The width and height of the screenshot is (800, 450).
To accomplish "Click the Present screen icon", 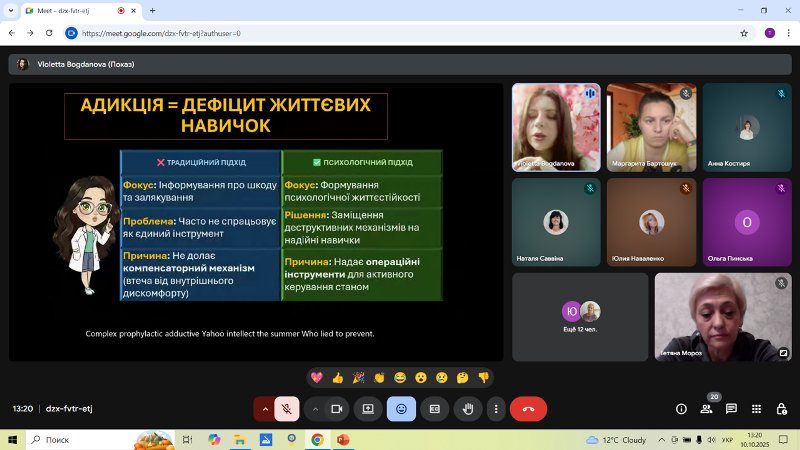I will pyautogui.click(x=368, y=408).
